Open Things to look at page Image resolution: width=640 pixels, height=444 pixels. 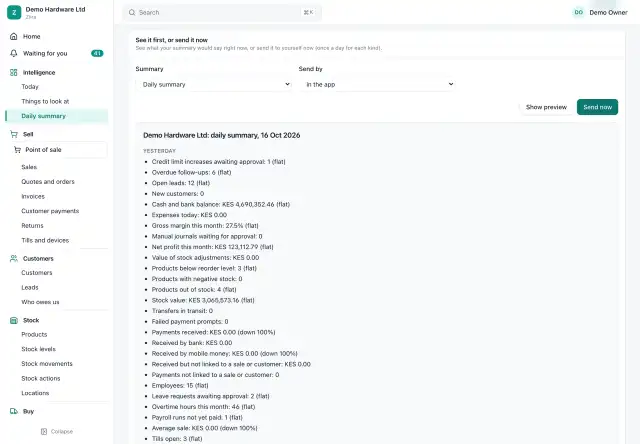click(45, 101)
